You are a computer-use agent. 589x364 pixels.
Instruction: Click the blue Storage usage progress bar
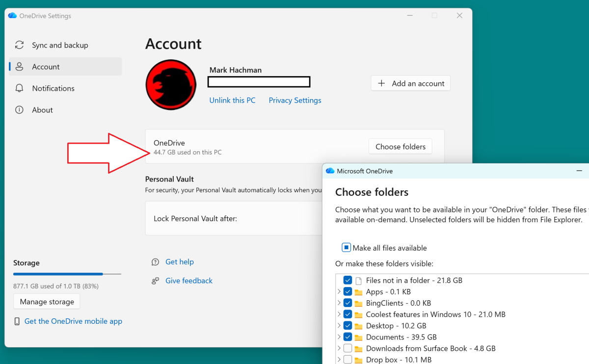click(x=67, y=274)
